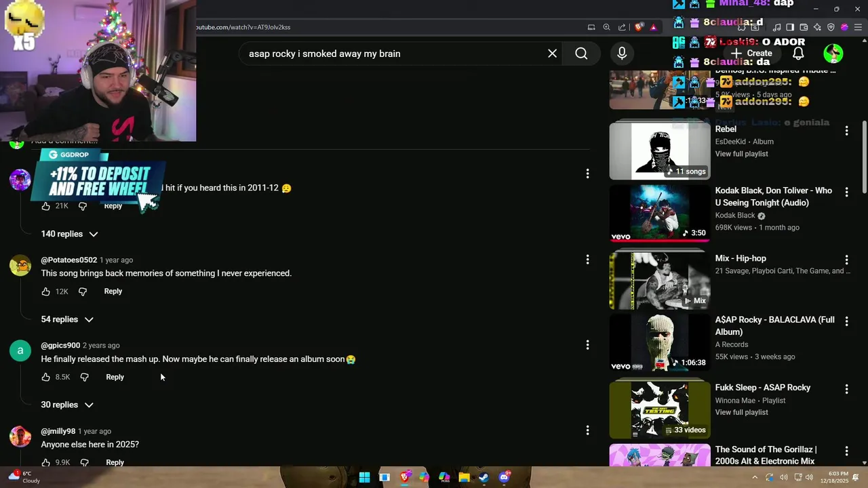Reply to @jmilly98's comment
The image size is (868, 488).
[x=115, y=462]
